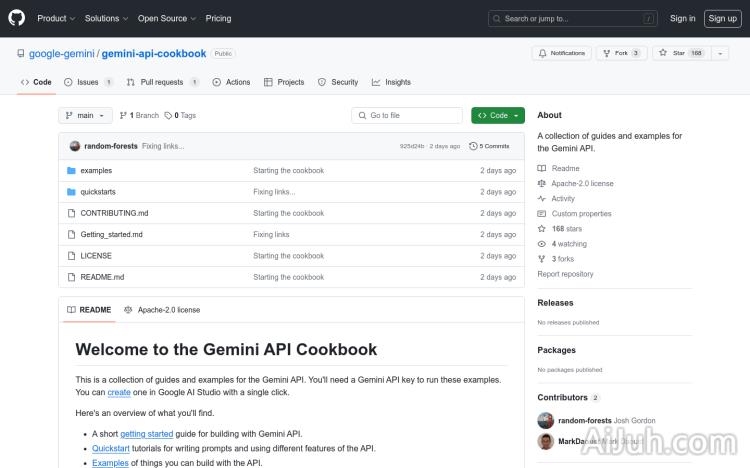Focus the Search or jump to field
The width and height of the screenshot is (750, 468).
(x=573, y=19)
